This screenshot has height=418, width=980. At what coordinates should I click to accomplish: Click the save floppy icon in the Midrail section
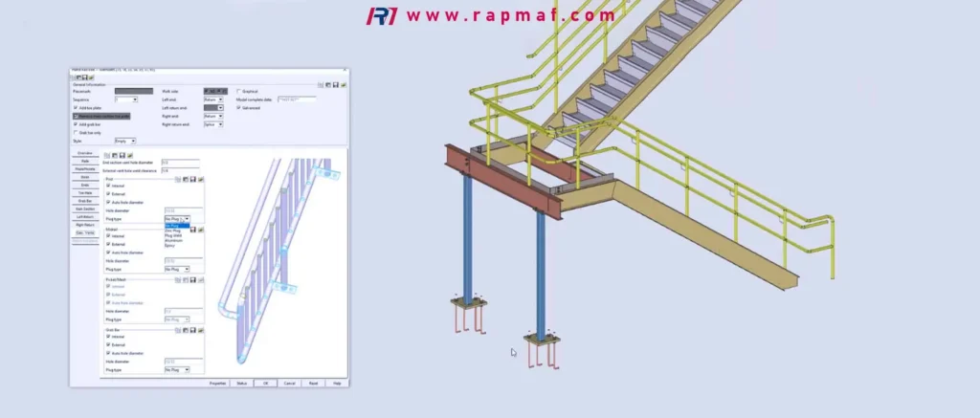193,230
